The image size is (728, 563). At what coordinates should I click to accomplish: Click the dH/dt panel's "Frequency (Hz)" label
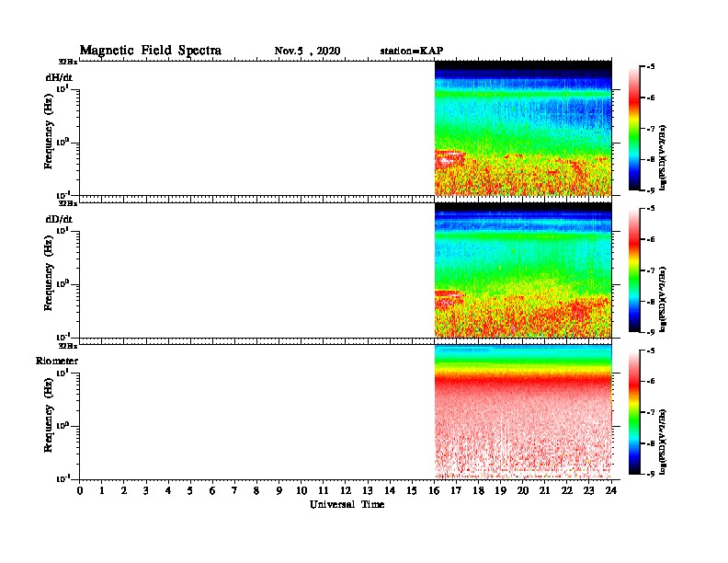click(49, 132)
